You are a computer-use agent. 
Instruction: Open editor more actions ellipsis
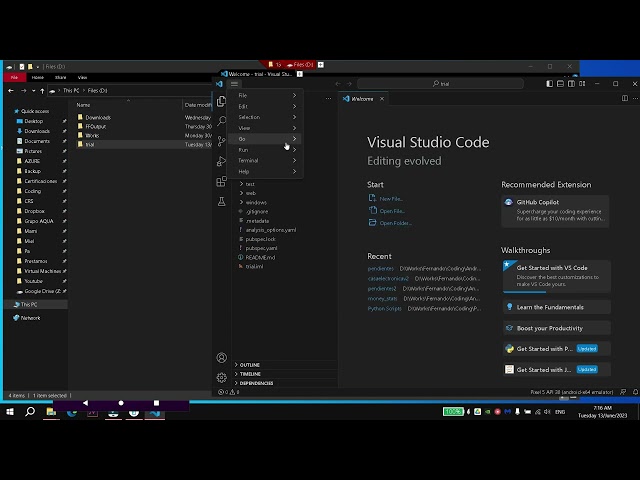pyautogui.click(x=635, y=98)
